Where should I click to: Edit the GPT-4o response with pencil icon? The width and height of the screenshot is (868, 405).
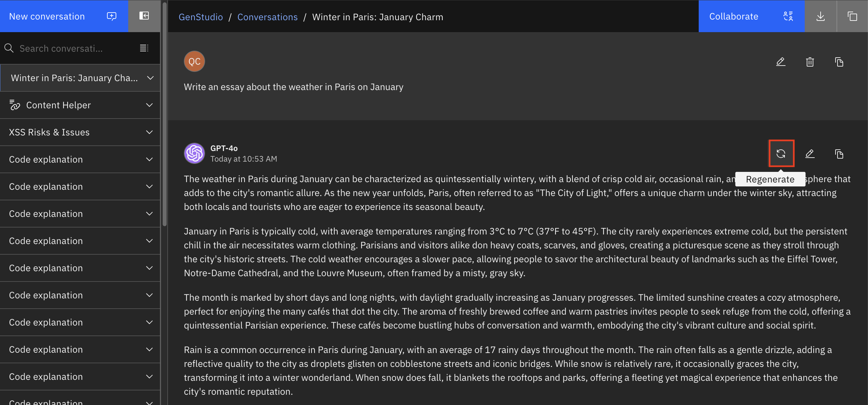coord(810,154)
